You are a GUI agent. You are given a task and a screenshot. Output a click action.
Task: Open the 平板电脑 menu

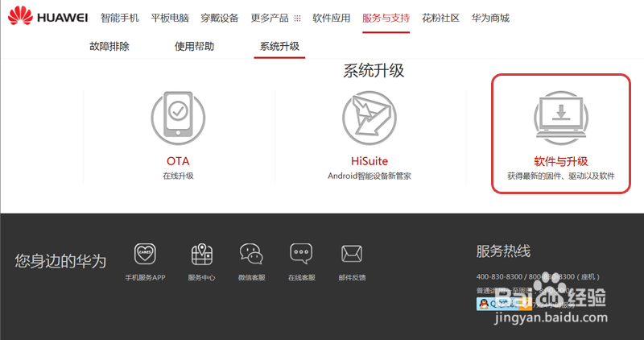[x=170, y=18]
